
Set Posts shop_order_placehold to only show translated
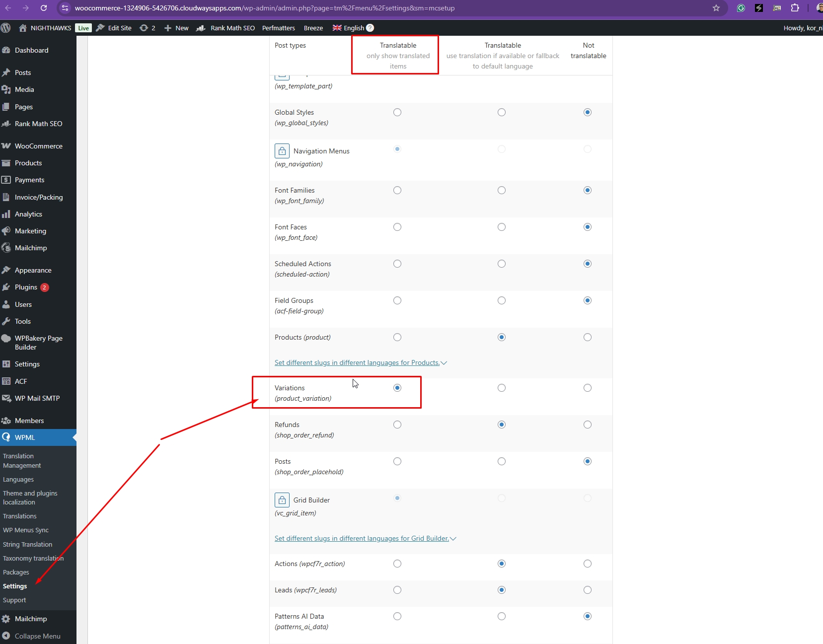(397, 461)
